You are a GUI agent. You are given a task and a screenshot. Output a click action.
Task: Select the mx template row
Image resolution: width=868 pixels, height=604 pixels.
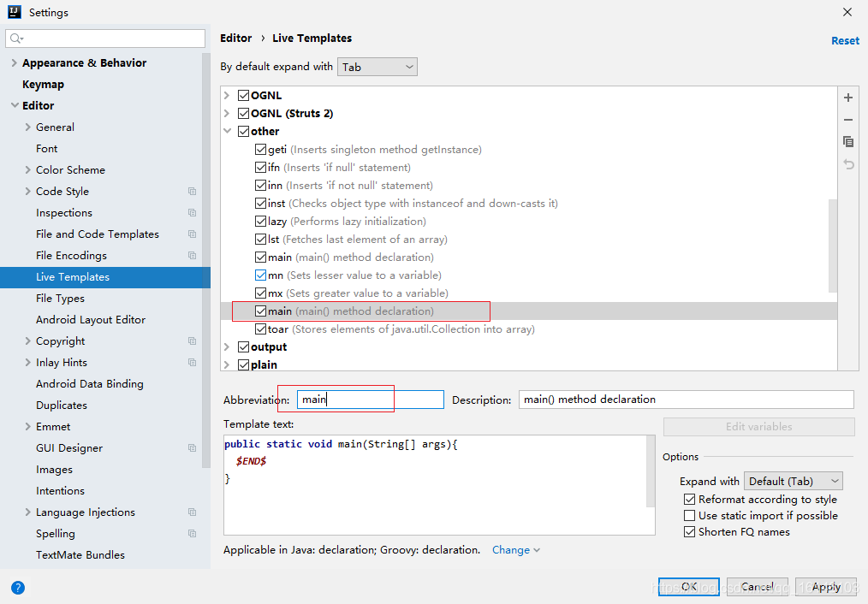pos(529,293)
